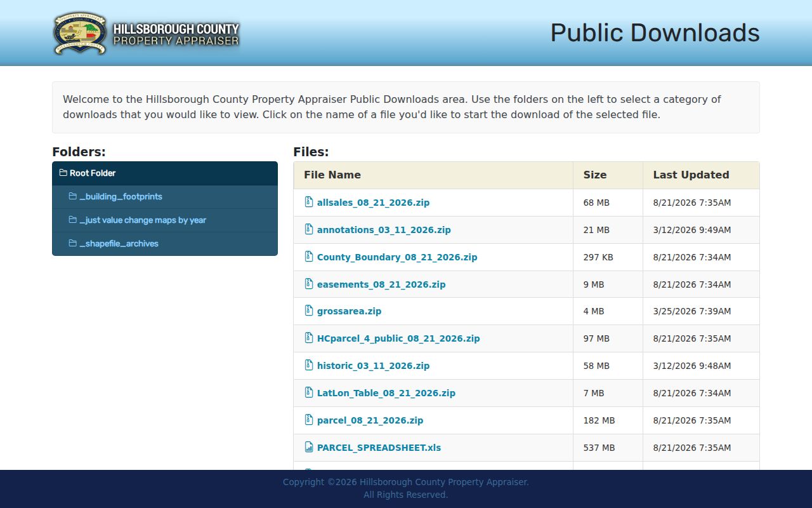Download PARCEL_SPREADSHEET.xls
Image resolution: width=812 pixels, height=508 pixels.
tap(379, 448)
